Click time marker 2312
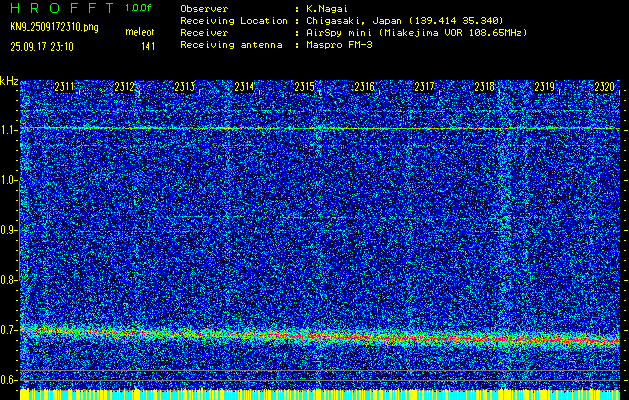The height and width of the screenshot is (400, 629). pos(124,87)
